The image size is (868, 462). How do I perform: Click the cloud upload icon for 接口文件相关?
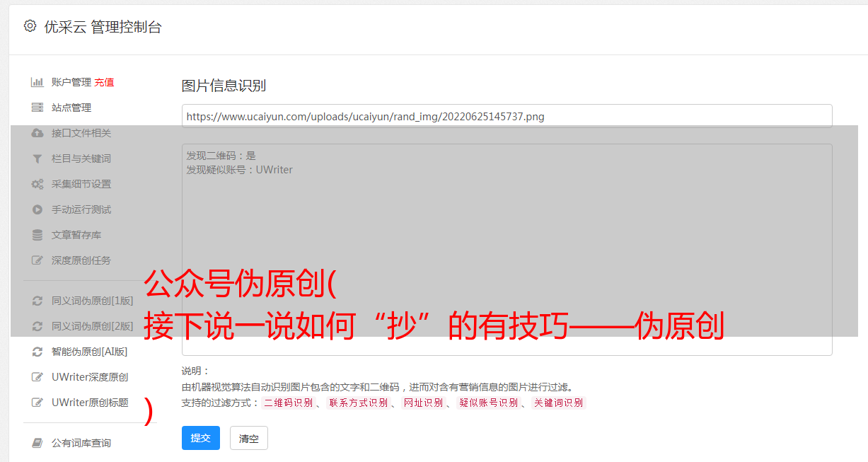(37, 133)
